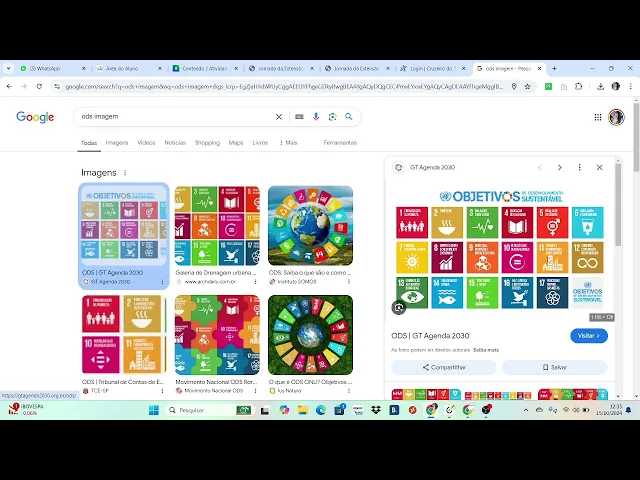Click the Salvar button
Viewport: 640px width, 480px height.
[555, 367]
